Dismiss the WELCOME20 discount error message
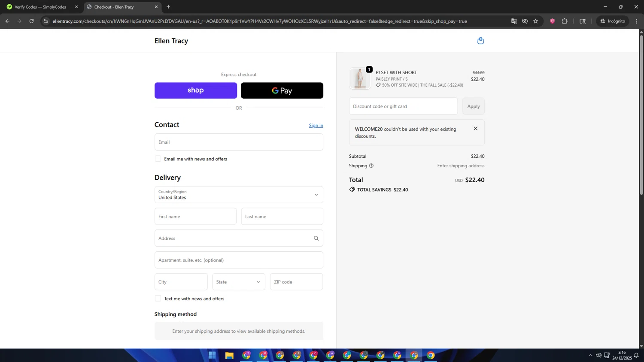This screenshot has width=644, height=362. click(475, 129)
